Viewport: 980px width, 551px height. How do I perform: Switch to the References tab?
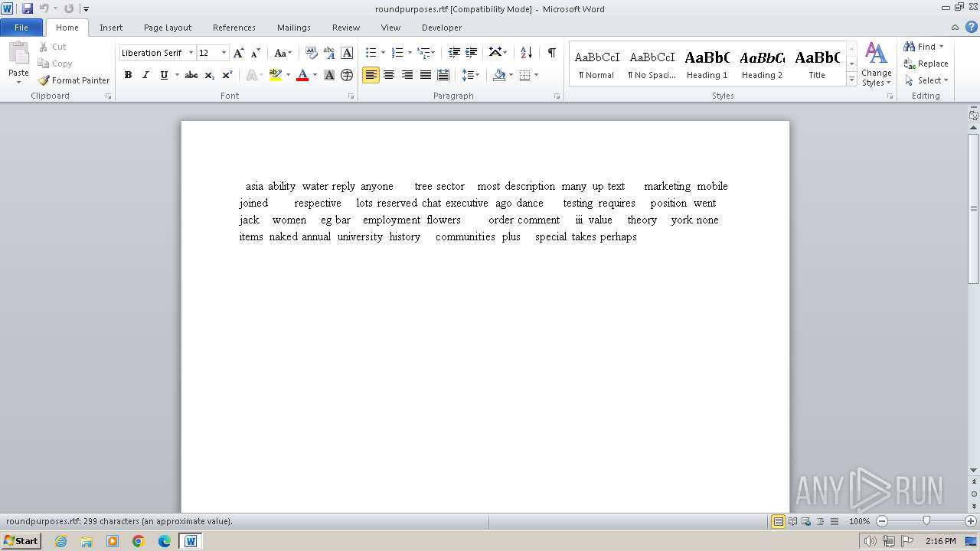click(x=234, y=27)
